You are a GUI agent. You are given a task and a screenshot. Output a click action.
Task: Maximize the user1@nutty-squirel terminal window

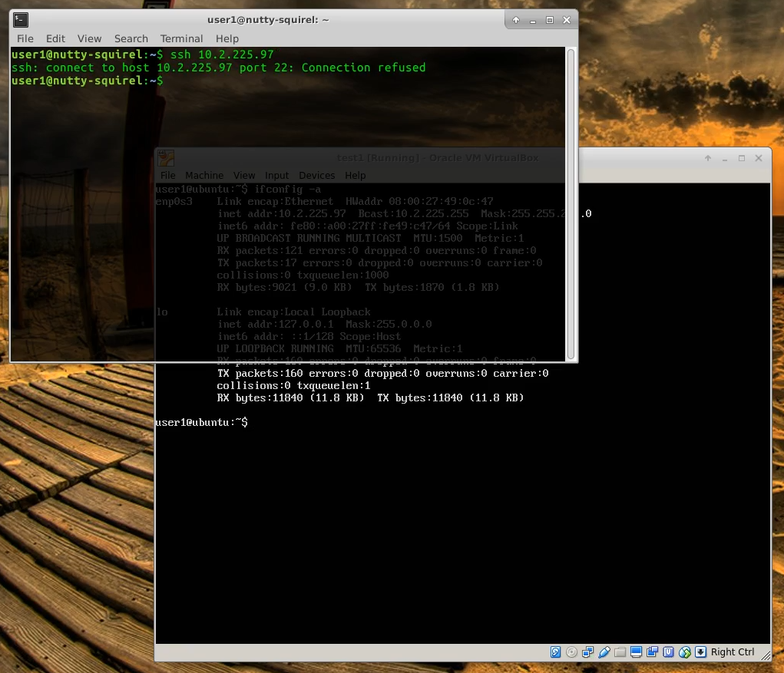(x=550, y=20)
